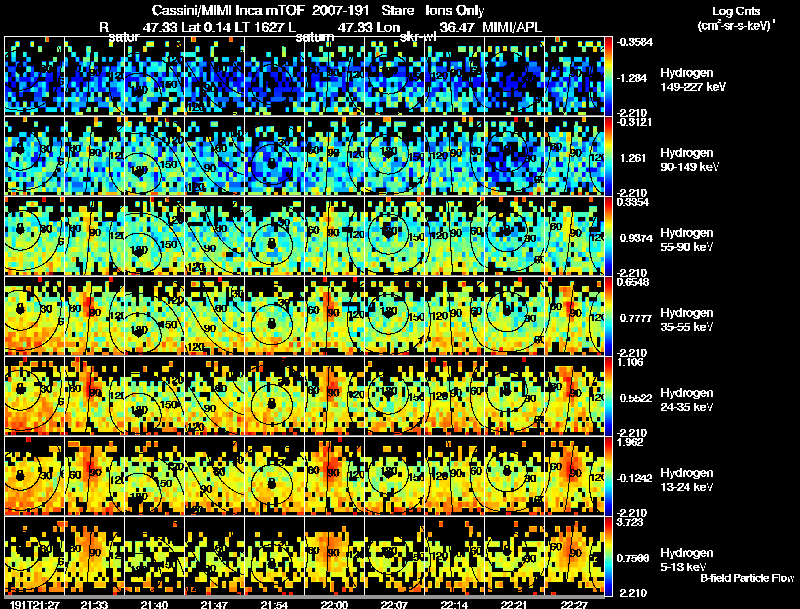Click the 'Ions Only' text in the title
The image size is (800, 609).
click(x=455, y=10)
